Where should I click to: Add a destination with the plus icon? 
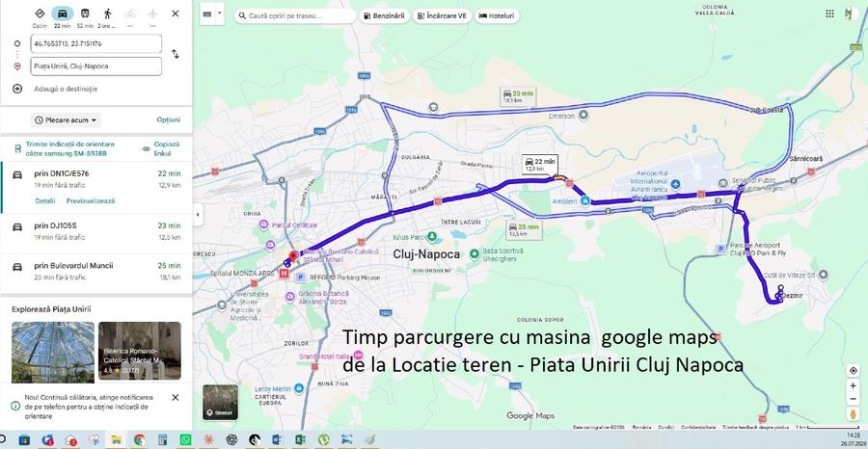pos(17,89)
